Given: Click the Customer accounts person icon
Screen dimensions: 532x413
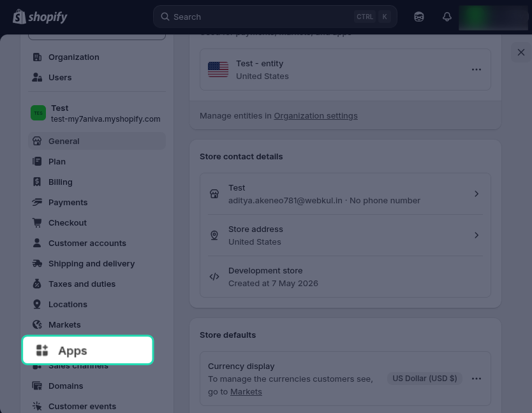Looking at the screenshot, I should pos(37,243).
